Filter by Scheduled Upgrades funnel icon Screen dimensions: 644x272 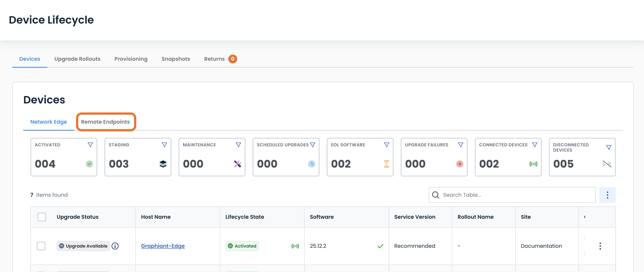(313, 145)
